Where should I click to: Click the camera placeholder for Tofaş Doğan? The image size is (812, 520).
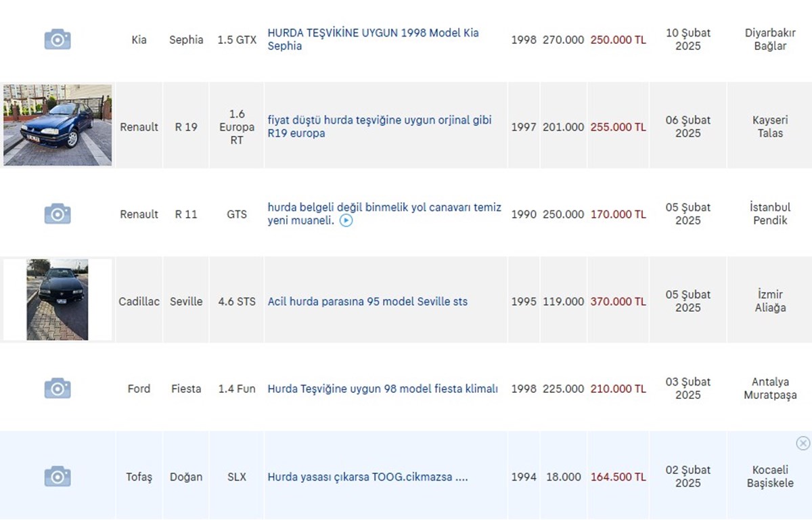click(58, 476)
